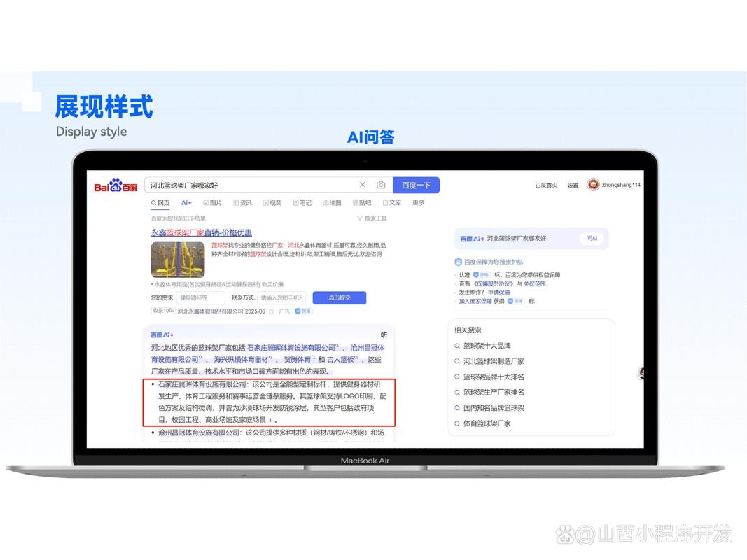747x560 pixels.
Task: Open the 图片 tab
Action: click(x=212, y=203)
